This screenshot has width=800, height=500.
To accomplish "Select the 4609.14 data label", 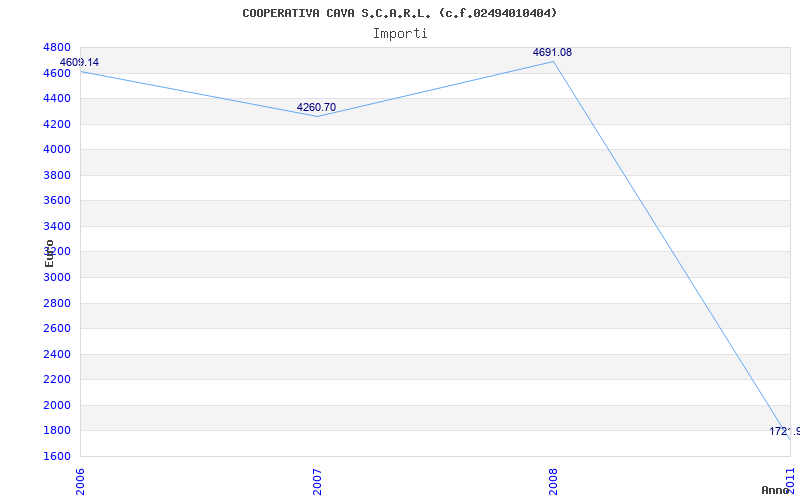I will click(x=80, y=62).
